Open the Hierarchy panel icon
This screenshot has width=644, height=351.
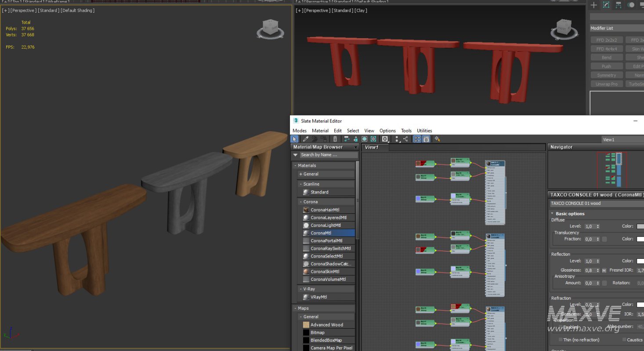619,5
